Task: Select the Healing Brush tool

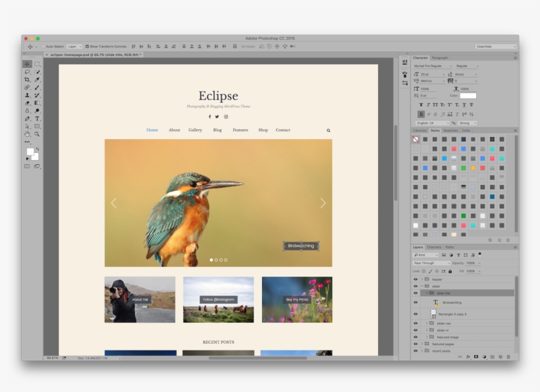Action: [x=27, y=88]
